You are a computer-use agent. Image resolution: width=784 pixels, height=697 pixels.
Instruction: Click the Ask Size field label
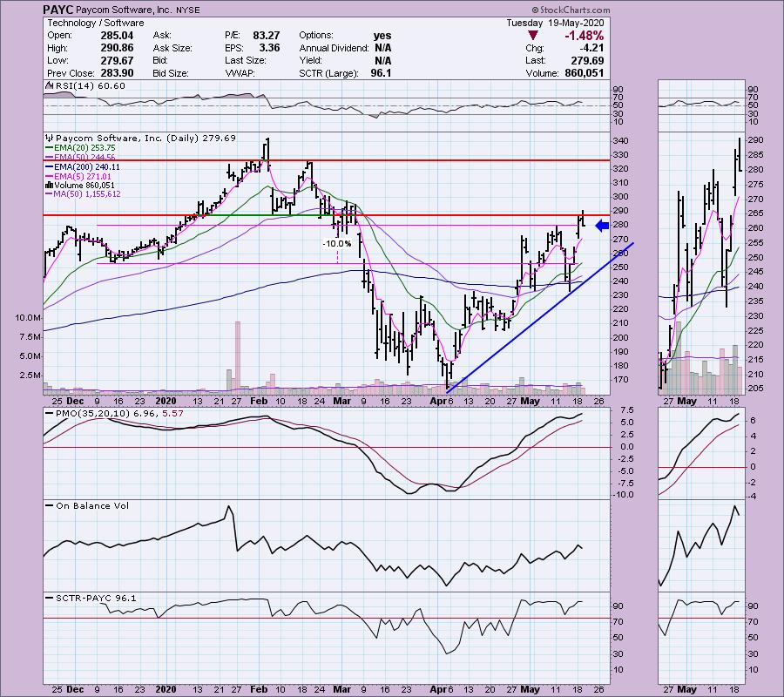[x=172, y=48]
